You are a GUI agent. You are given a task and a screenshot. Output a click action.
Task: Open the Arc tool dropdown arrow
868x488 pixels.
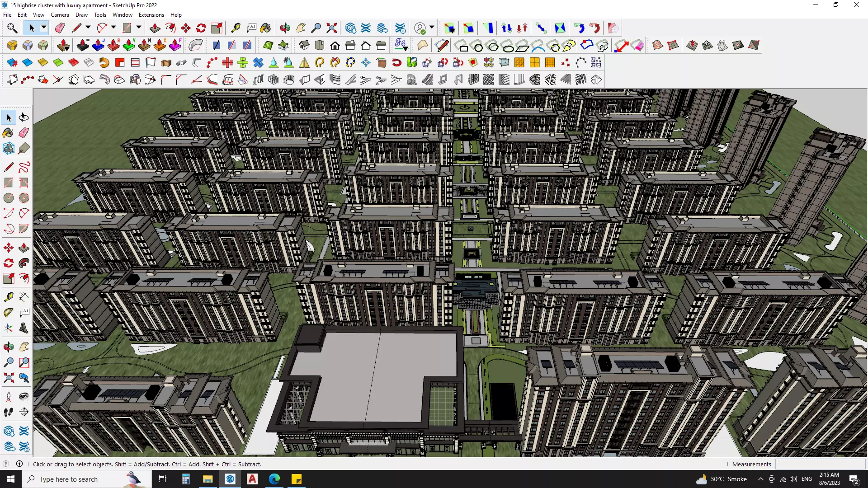(113, 28)
